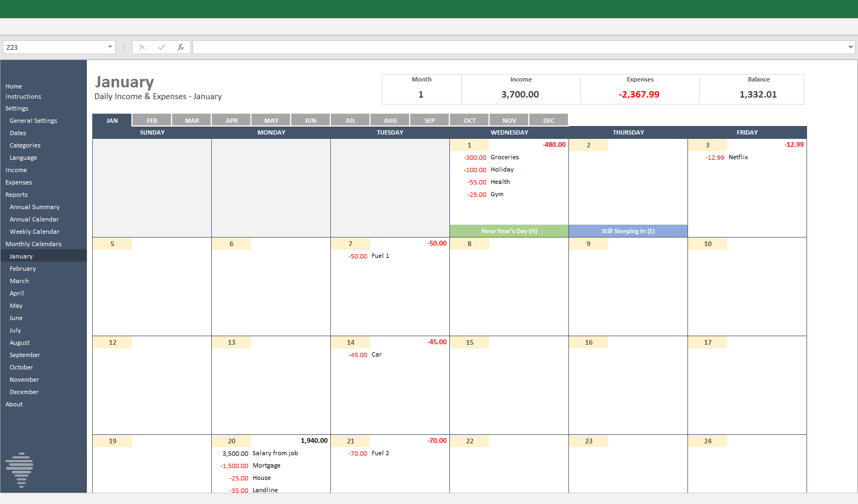This screenshot has width=858, height=504.
Task: Open Language settings in the sidebar
Action: (x=23, y=158)
